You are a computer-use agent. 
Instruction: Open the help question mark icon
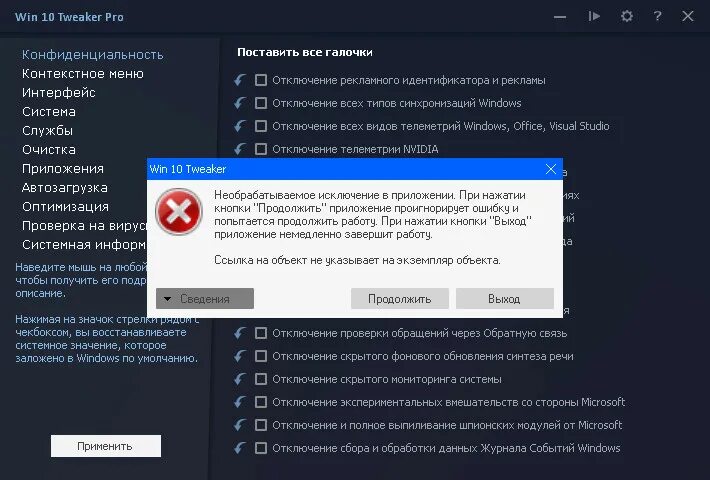pos(657,17)
